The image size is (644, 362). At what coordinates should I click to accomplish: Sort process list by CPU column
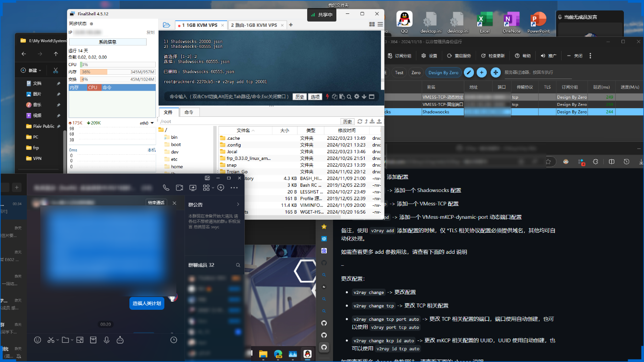pyautogui.click(x=92, y=88)
